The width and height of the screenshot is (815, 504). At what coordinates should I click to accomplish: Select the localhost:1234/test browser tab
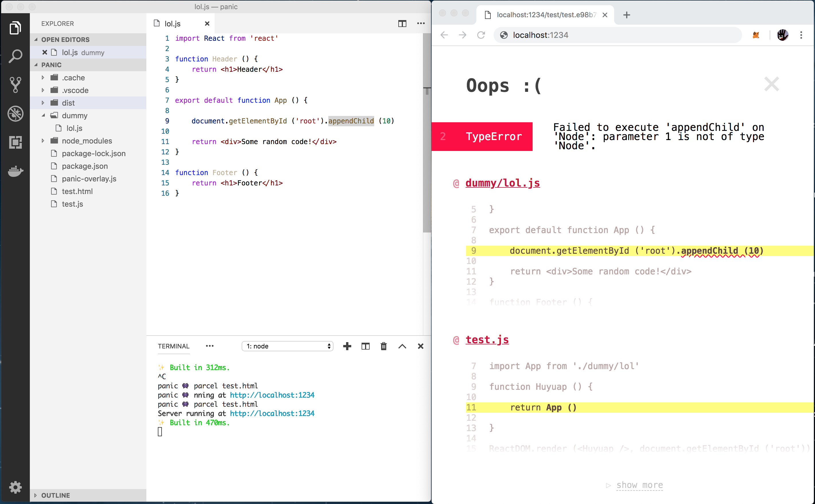pyautogui.click(x=545, y=15)
